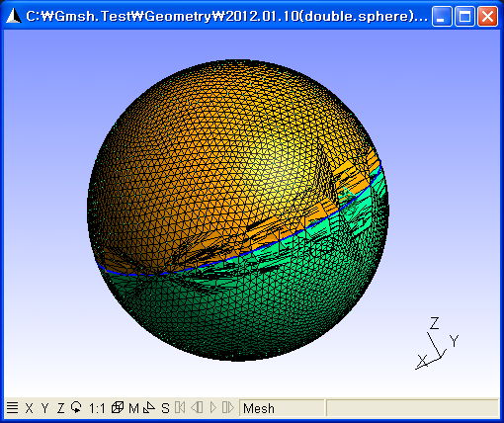The height and width of the screenshot is (423, 504).
Task: Click the empty second status field
Action: coord(412,408)
